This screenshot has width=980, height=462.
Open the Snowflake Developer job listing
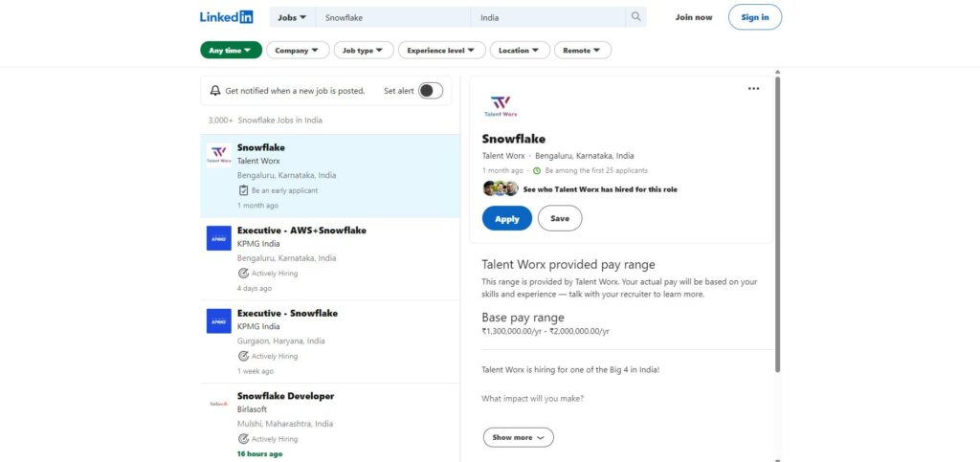point(285,396)
